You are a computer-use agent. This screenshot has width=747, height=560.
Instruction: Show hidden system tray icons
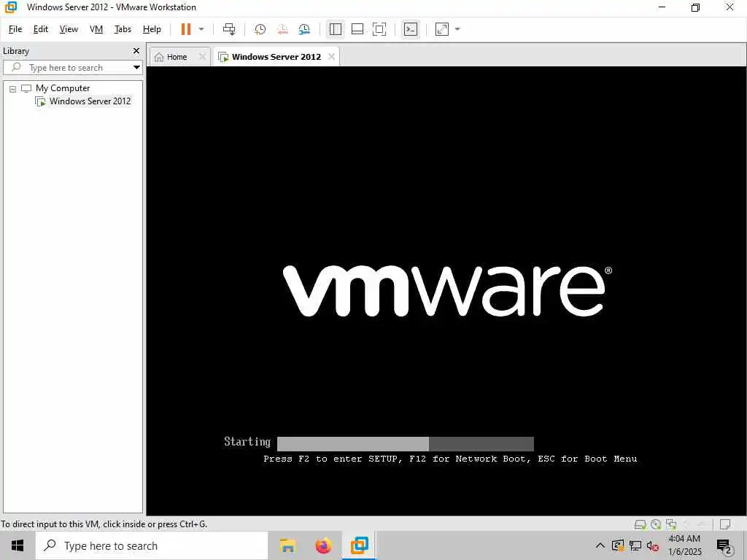[x=600, y=545]
